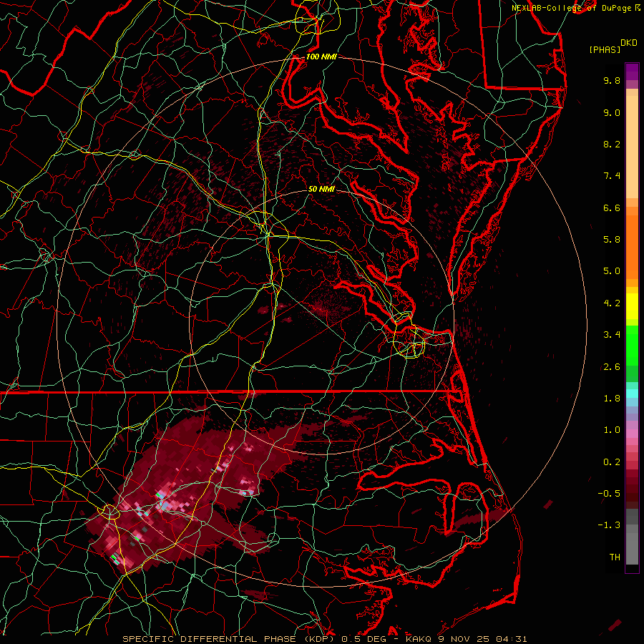Click the 6.6 scale value
This screenshot has width=644, height=644.
[x=612, y=208]
